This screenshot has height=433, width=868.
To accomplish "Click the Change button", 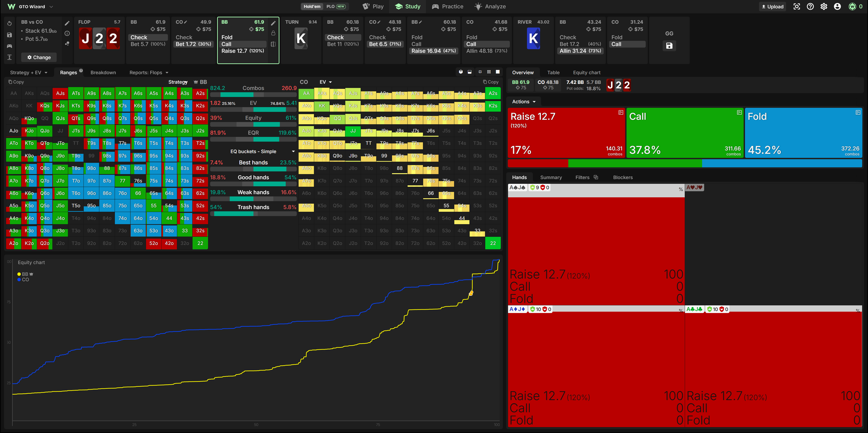I will tap(39, 57).
